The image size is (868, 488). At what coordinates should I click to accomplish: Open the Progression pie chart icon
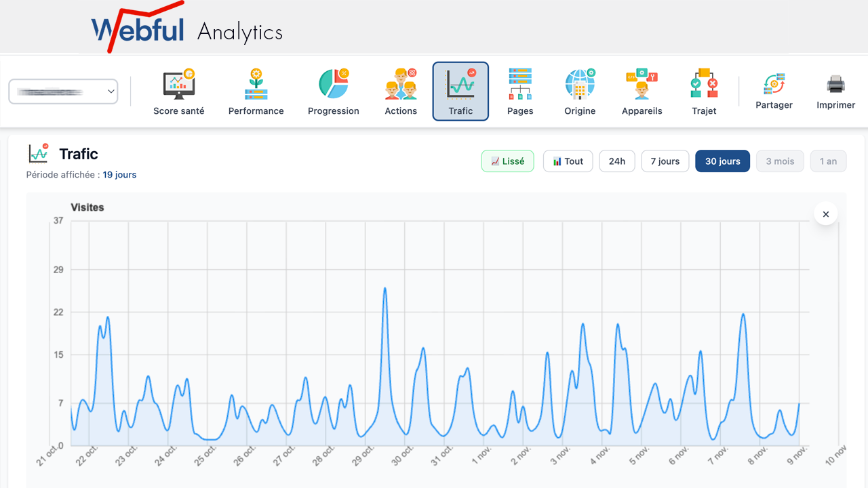pos(334,84)
